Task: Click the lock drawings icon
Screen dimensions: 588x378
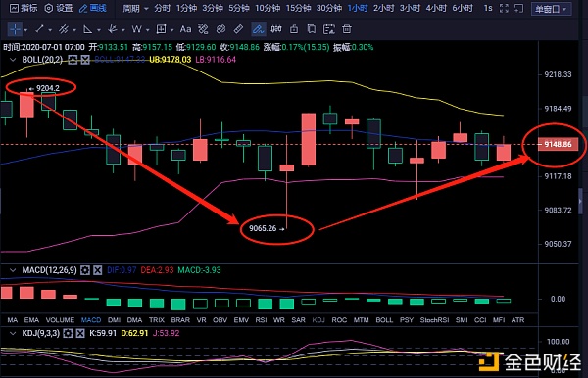Action: click(x=294, y=29)
